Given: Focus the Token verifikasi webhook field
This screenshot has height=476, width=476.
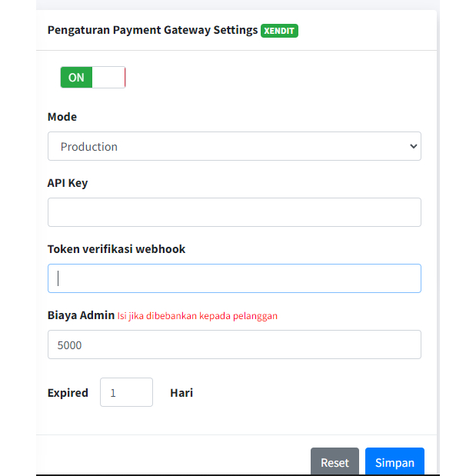Looking at the screenshot, I should (234, 278).
